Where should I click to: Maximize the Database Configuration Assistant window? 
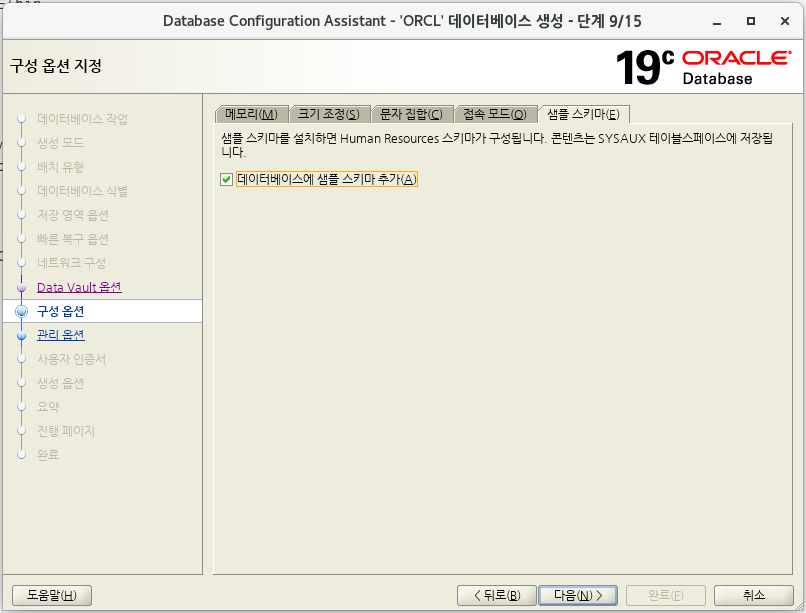pyautogui.click(x=751, y=21)
